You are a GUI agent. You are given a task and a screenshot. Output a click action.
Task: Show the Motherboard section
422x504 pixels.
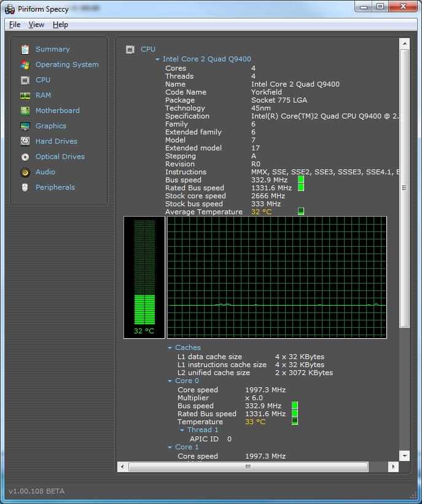point(57,110)
